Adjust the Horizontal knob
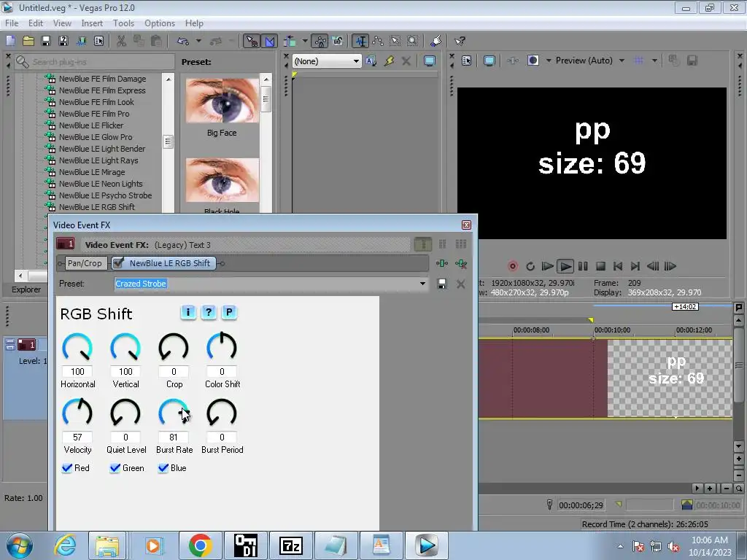This screenshot has height=560, width=747. click(77, 347)
